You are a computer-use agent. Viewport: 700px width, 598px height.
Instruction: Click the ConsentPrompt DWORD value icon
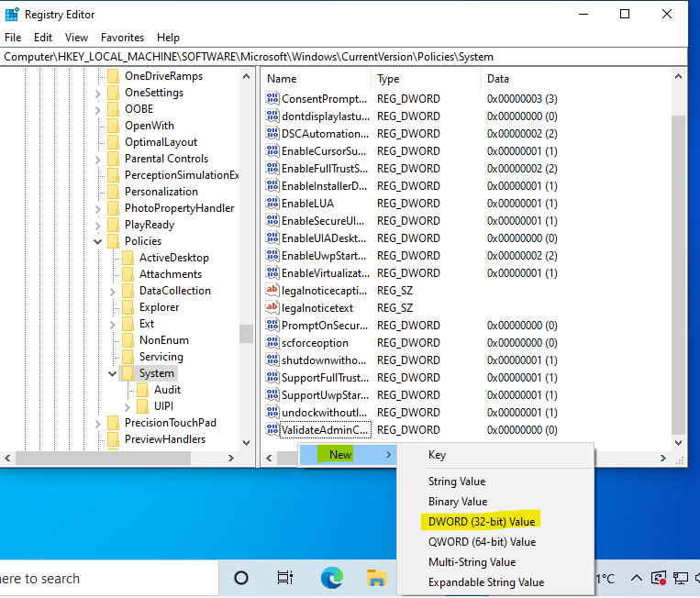point(272,99)
